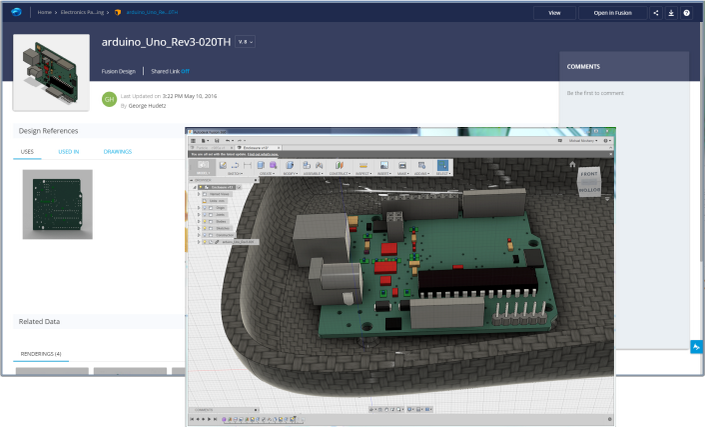Screen dimensions: 705x427
Task: Switch to the DRAWINGS tab
Action: click(118, 151)
